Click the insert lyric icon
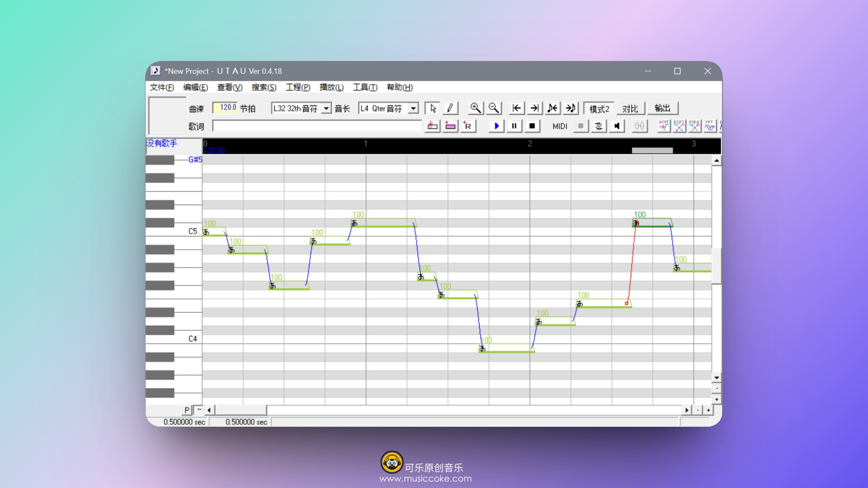 [x=433, y=126]
